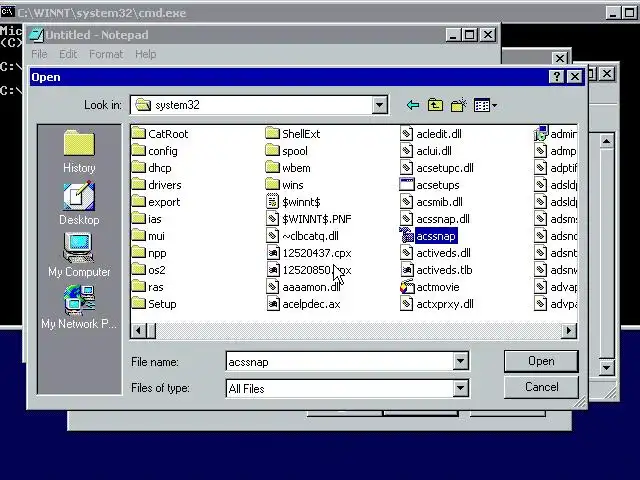Select the CatRoot folder
This screenshot has height=480, width=640.
tap(160, 134)
